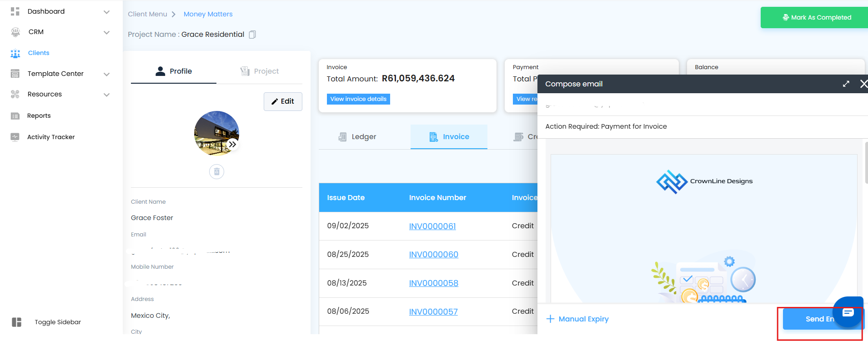This screenshot has width=868, height=341.
Task: Click the Invoice Number column header
Action: 437,198
